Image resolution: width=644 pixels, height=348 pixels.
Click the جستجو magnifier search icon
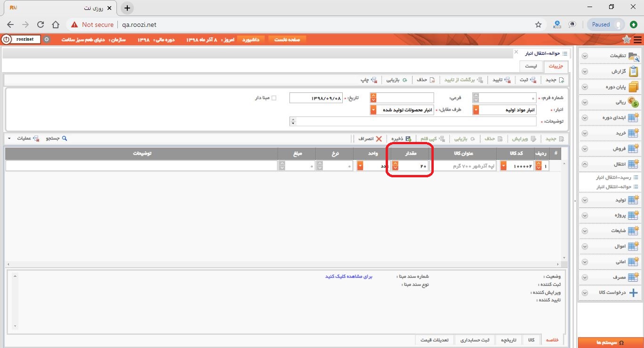click(x=65, y=139)
